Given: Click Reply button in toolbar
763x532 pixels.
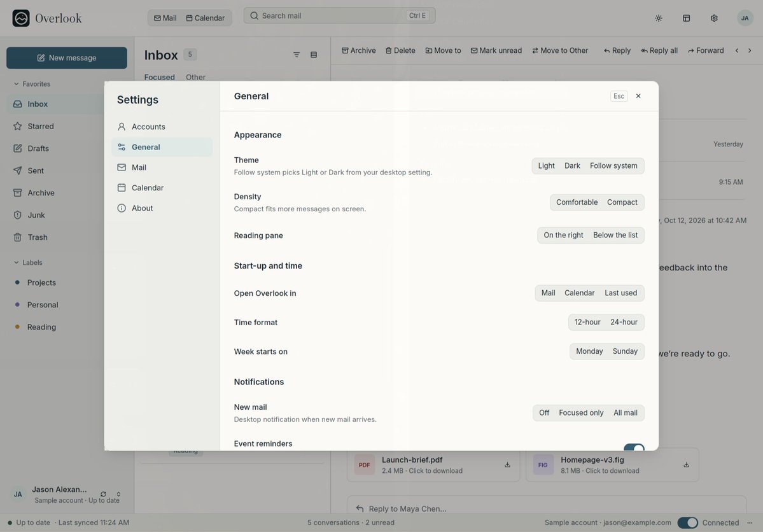Looking at the screenshot, I should 617,51.
